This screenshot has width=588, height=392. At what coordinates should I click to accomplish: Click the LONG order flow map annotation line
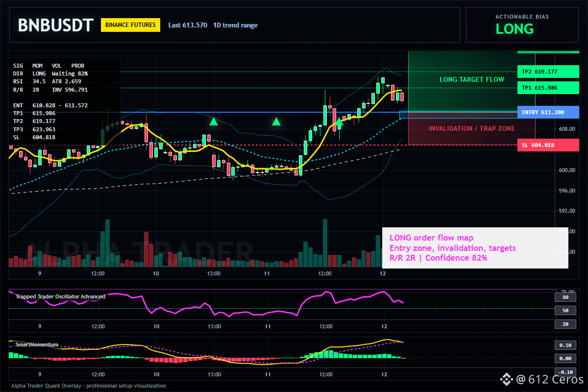click(x=431, y=238)
